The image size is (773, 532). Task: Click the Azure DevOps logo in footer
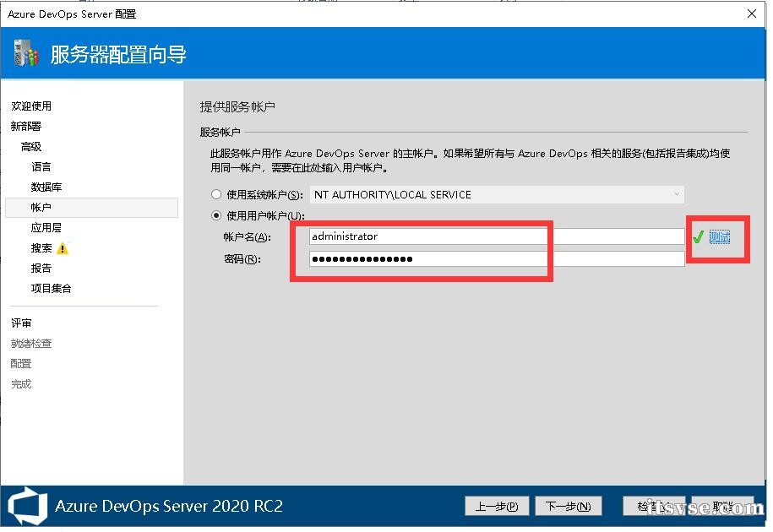28,506
